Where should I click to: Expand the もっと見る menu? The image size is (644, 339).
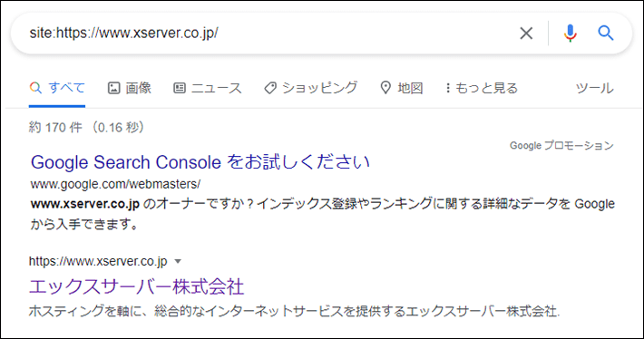pyautogui.click(x=482, y=88)
